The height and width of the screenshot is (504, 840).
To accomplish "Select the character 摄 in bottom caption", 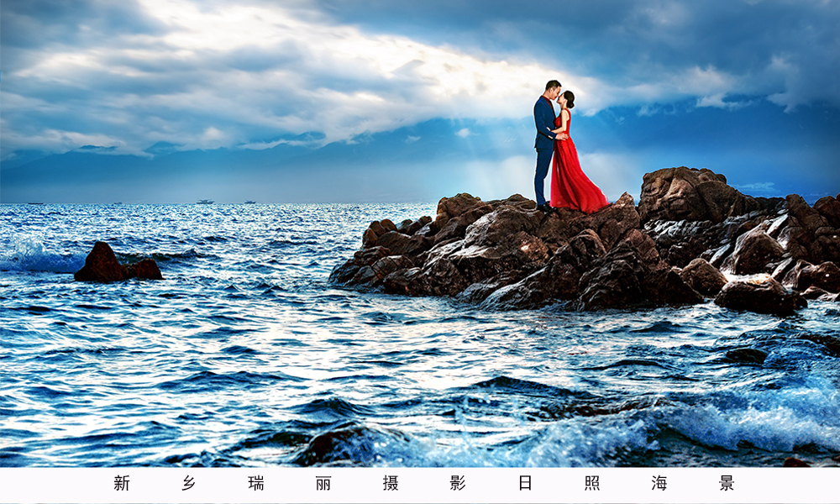I will (x=391, y=483).
